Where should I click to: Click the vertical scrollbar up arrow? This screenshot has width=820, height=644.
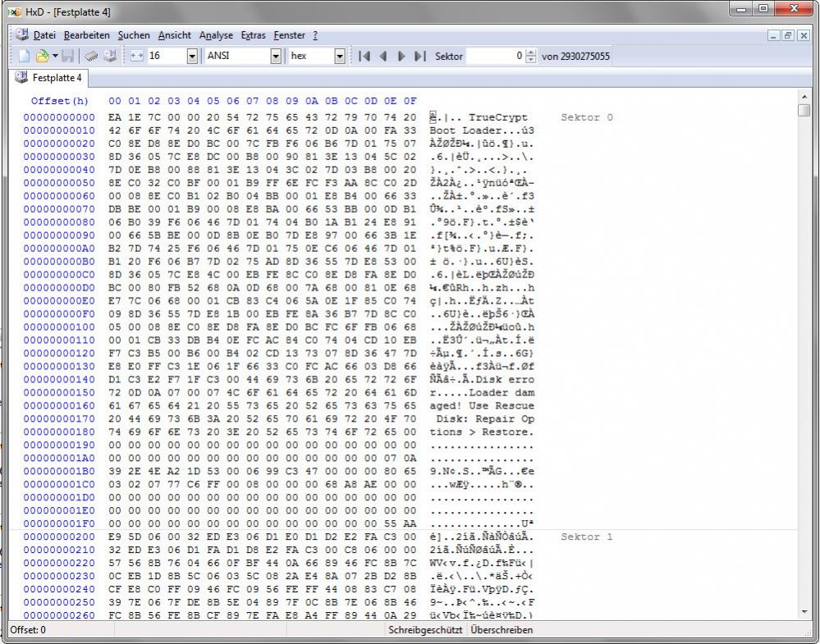tap(804, 98)
